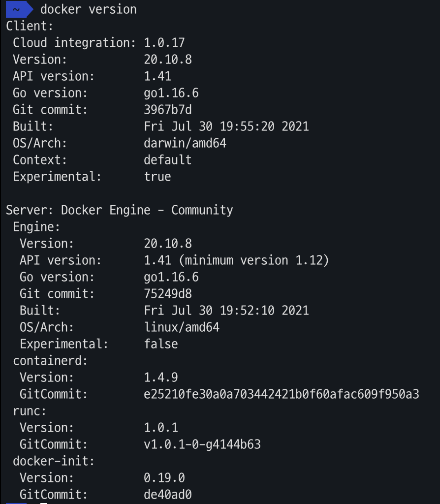
Task: Click the long containerd GitCommit hash
Action: (x=282, y=394)
